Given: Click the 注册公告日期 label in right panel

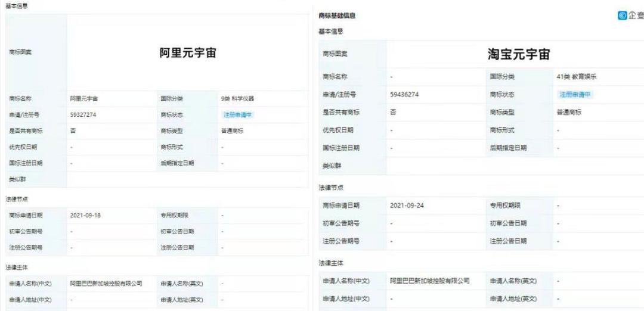Looking at the screenshot, I should point(508,241).
